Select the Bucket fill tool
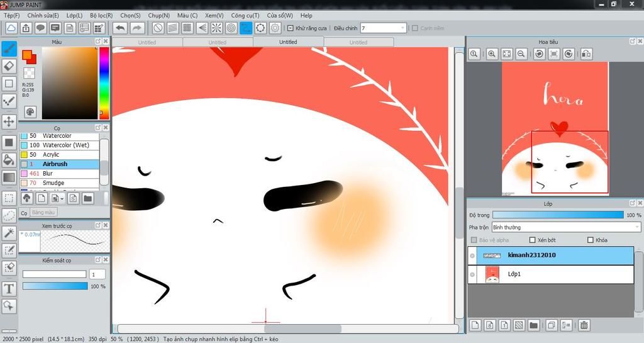This screenshot has height=343, width=644. (9, 160)
